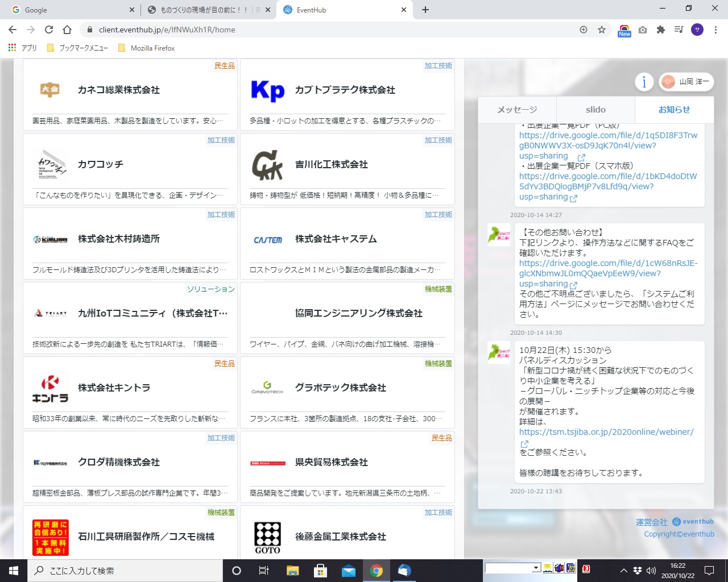Click the 民生品 tag on カネコ総業 card
Screen dimensions: 728x582
click(x=224, y=66)
